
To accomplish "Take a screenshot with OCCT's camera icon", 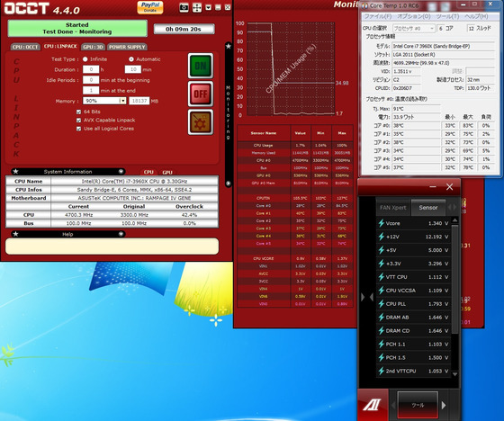I will pyautogui.click(x=184, y=7).
